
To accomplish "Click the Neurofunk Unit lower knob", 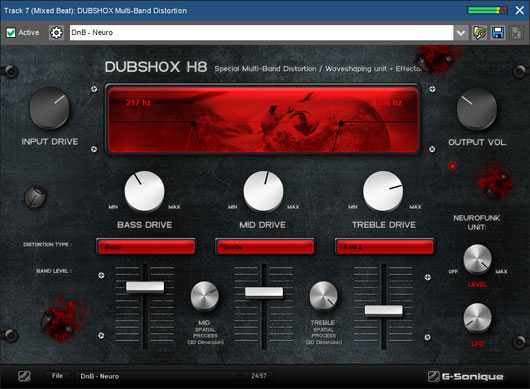I will tap(477, 318).
